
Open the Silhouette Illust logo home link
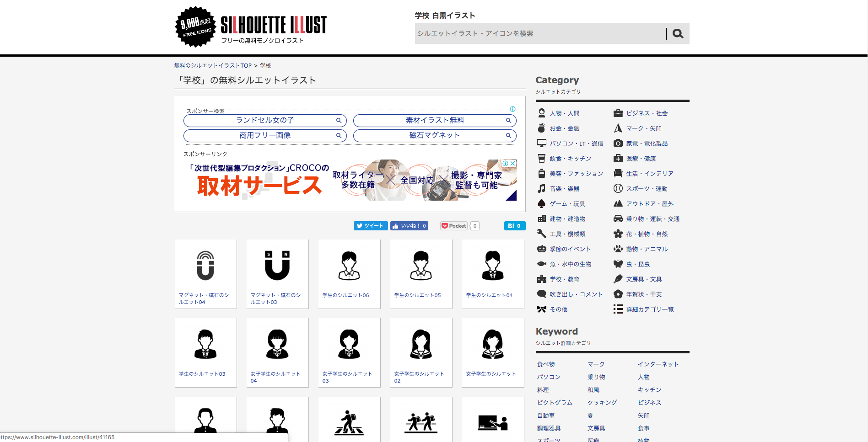tap(251, 27)
